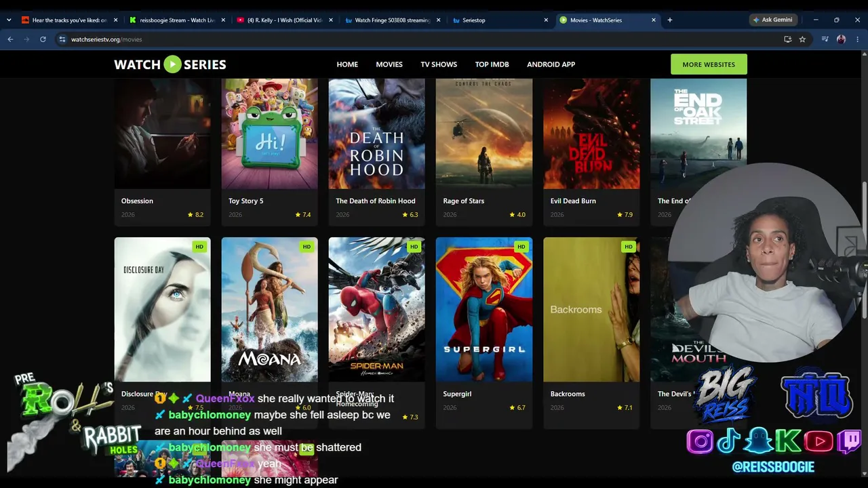Image resolution: width=868 pixels, height=488 pixels.
Task: Click the WatchSeries play logo icon
Action: tap(173, 64)
